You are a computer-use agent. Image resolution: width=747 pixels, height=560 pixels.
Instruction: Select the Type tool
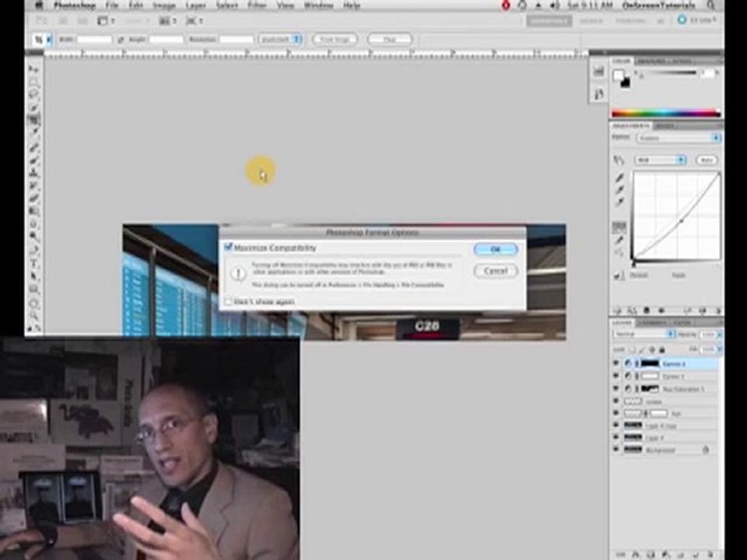[x=33, y=264]
